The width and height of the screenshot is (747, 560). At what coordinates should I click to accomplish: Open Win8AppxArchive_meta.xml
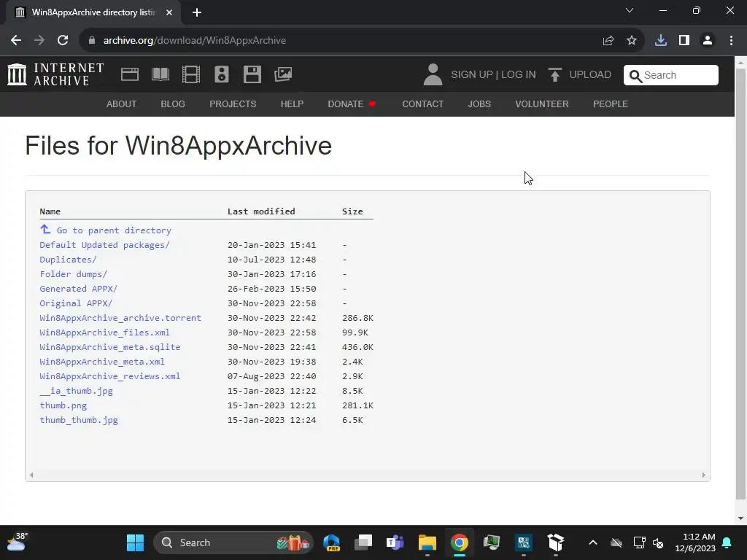pos(102,362)
